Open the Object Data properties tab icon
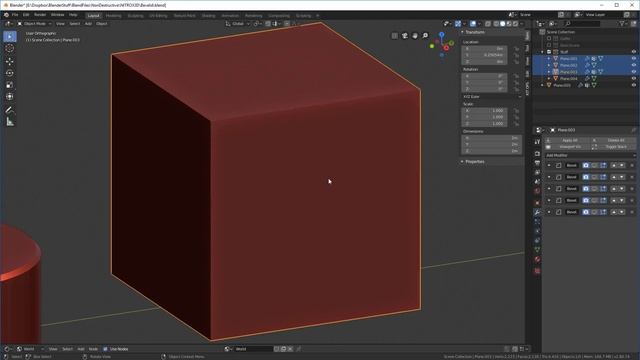The width and height of the screenshot is (640, 360). click(537, 250)
